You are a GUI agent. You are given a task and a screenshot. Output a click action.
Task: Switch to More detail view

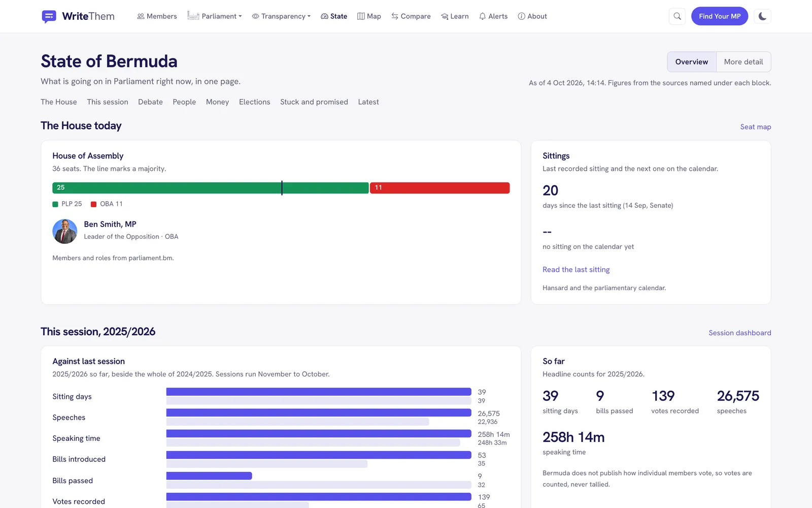point(743,62)
